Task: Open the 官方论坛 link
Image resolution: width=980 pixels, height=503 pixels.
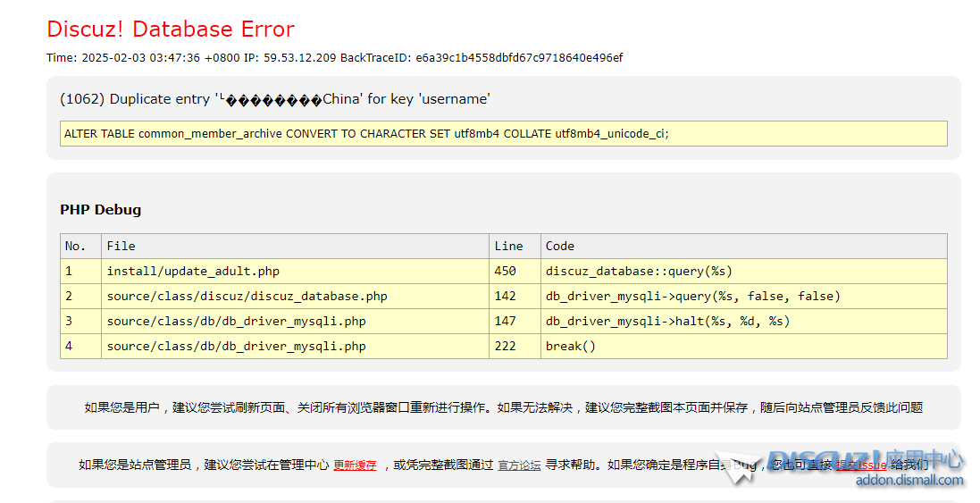Action: 519,465
